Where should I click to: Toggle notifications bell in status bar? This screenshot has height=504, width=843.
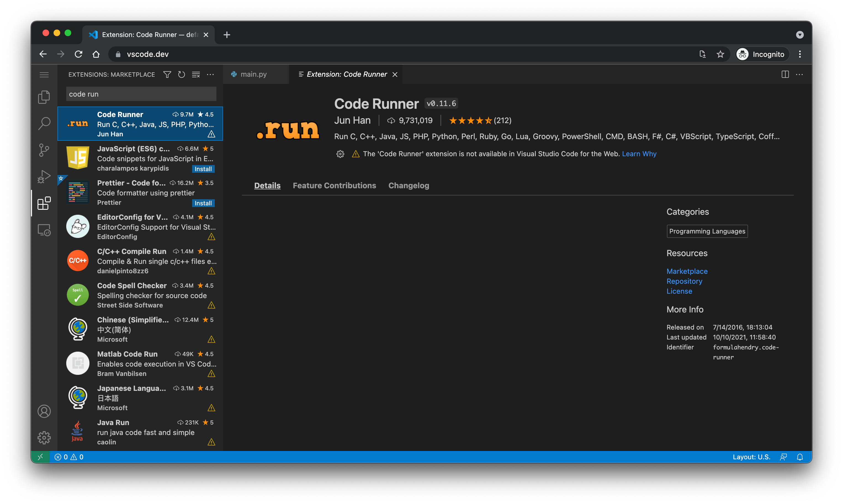(800, 457)
